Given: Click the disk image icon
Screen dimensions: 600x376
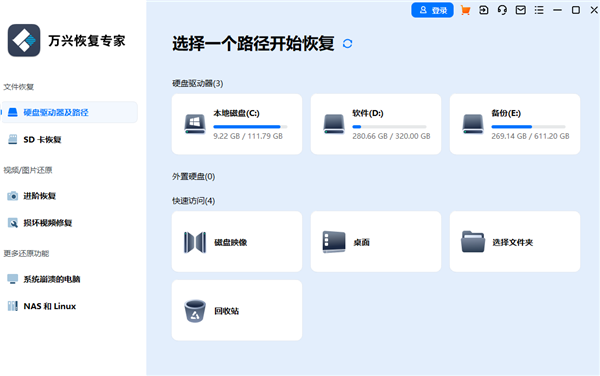Looking at the screenshot, I should 195,242.
